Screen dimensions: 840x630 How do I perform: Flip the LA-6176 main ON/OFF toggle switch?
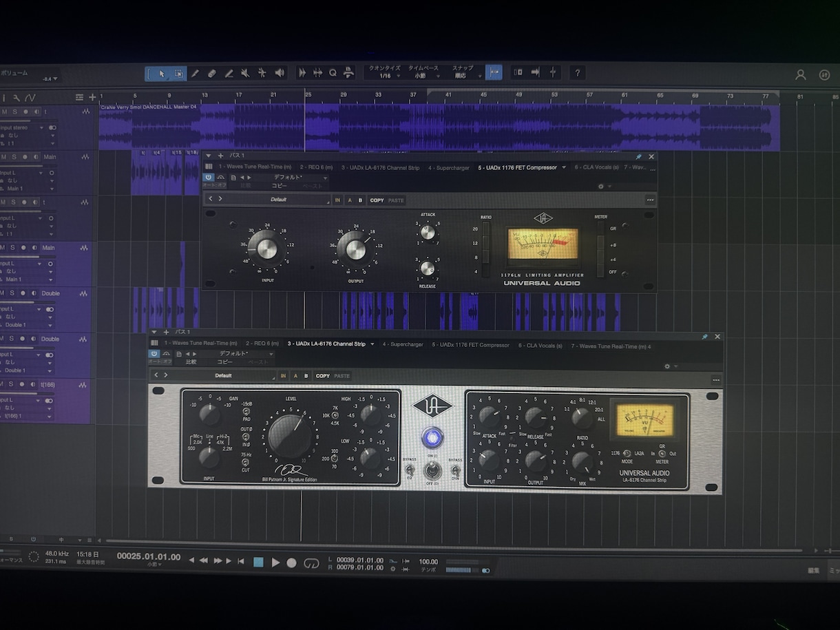point(432,470)
